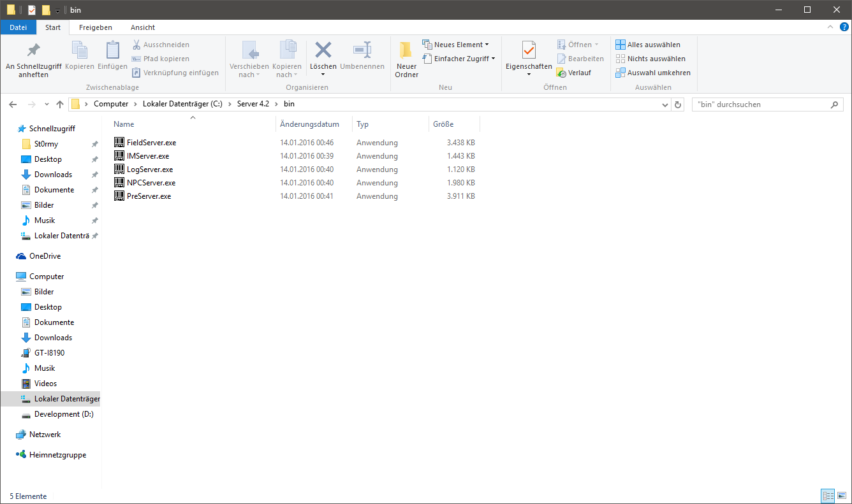Switch to details view icon
Image resolution: width=852 pixels, height=504 pixels.
click(x=828, y=496)
